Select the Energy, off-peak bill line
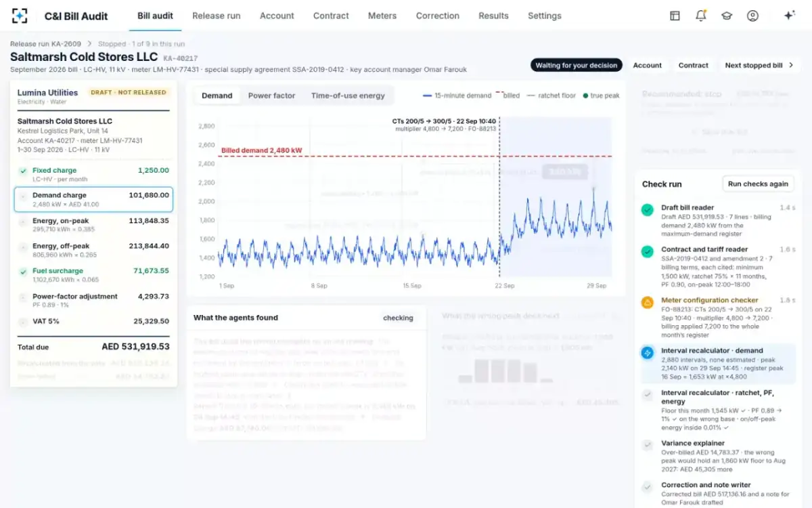 [93, 249]
